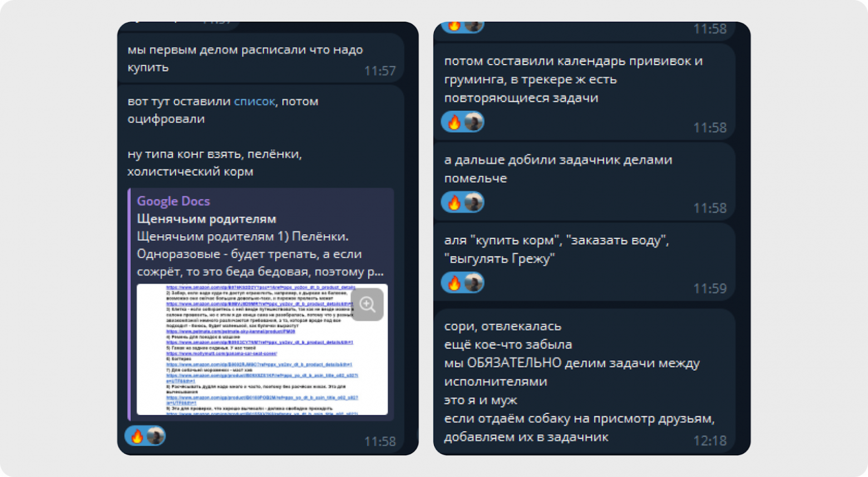Click the 'Google Docs' site name in the link preview
The width and height of the screenshot is (868, 477).
coord(173,201)
